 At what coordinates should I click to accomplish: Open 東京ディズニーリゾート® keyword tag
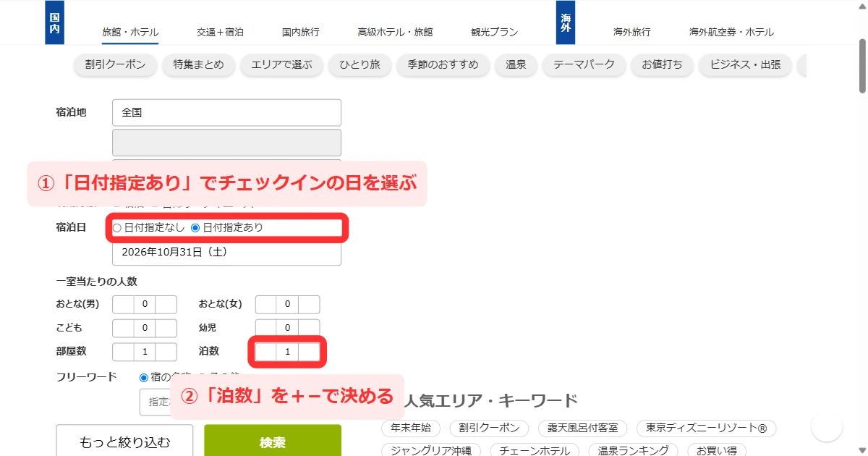(706, 428)
